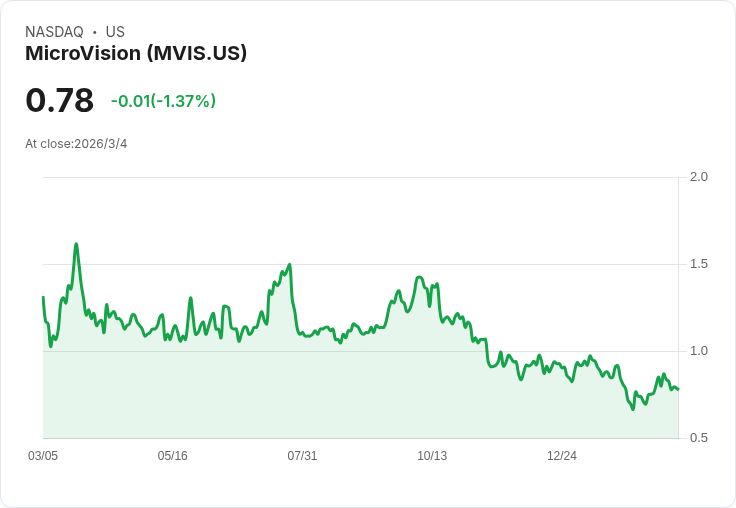This screenshot has width=736, height=508.
Task: Click the 2.0 price axis label
Action: (x=698, y=177)
